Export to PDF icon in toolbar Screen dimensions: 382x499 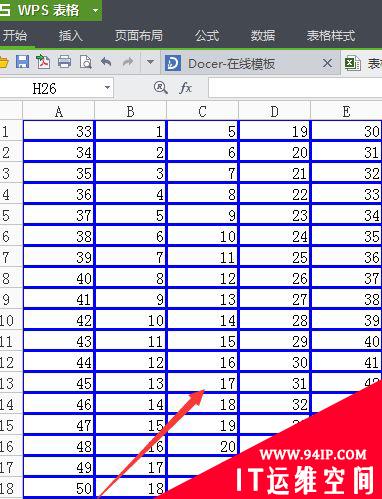coord(43,62)
